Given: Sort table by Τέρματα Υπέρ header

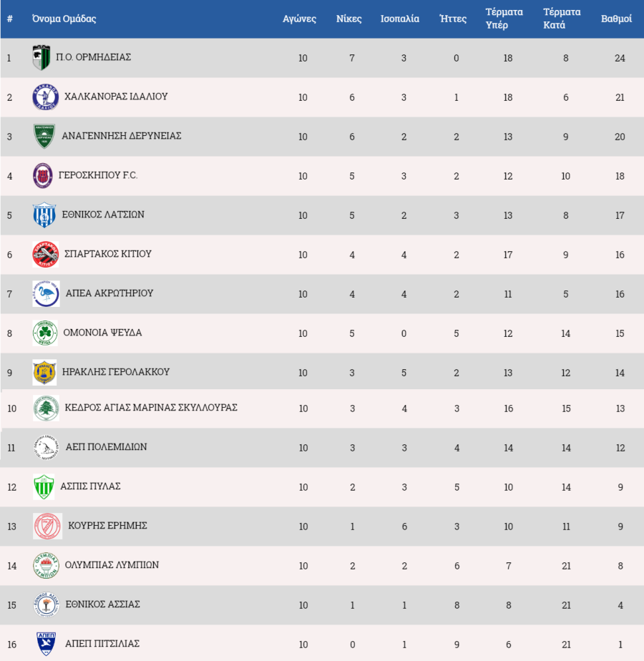Looking at the screenshot, I should (x=504, y=19).
